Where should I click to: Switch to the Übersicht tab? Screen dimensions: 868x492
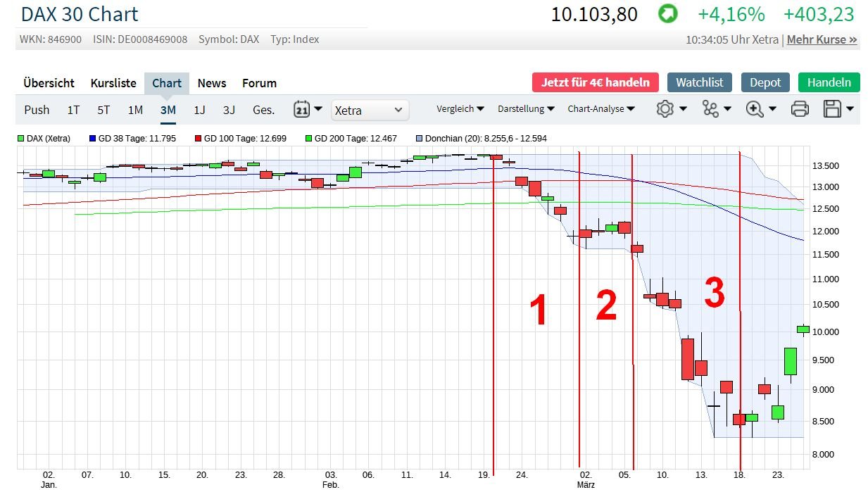(49, 83)
